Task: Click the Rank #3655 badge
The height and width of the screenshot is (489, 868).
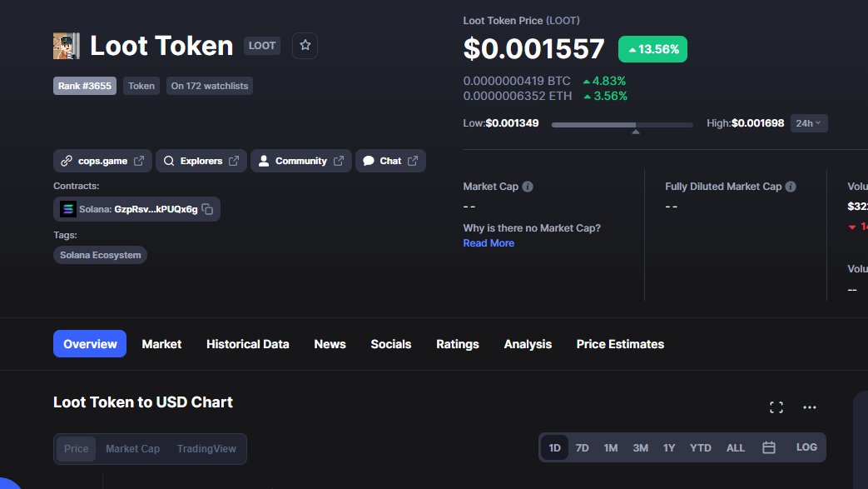Action: 85,86
